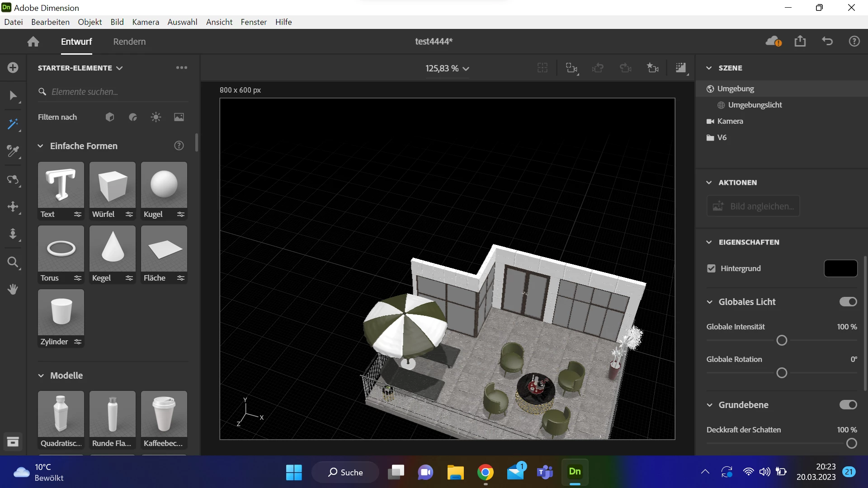The width and height of the screenshot is (868, 488).
Task: Click the black background color swatch
Action: click(x=840, y=268)
